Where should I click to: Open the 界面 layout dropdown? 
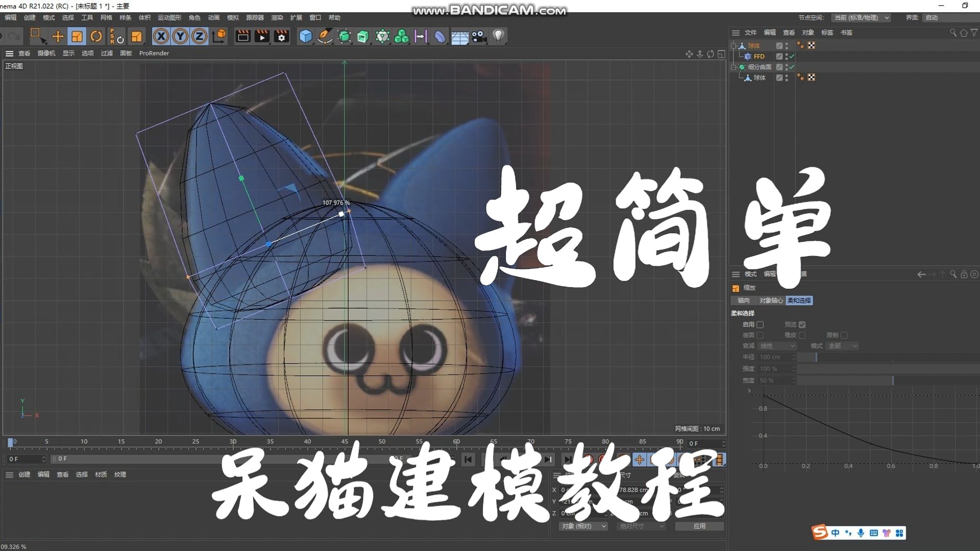952,17
